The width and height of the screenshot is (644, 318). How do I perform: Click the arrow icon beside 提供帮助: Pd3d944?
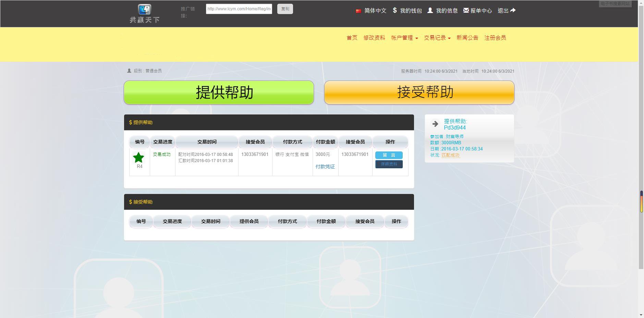tap(435, 124)
